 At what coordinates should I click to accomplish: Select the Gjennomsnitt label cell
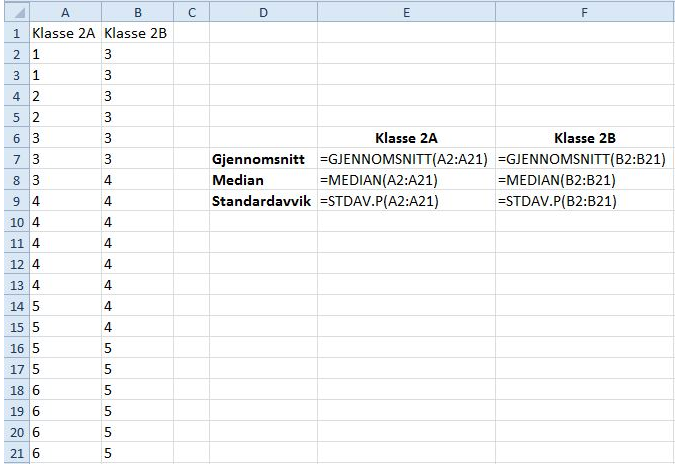click(263, 160)
